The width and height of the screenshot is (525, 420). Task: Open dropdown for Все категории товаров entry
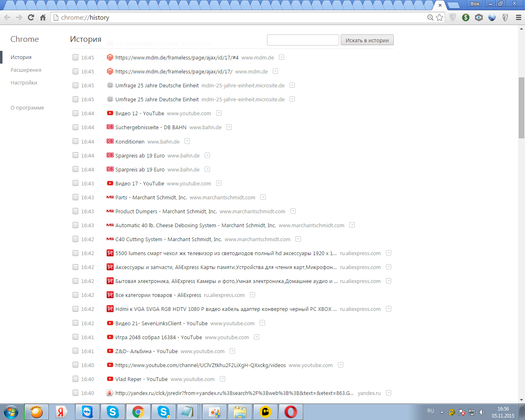click(253, 295)
